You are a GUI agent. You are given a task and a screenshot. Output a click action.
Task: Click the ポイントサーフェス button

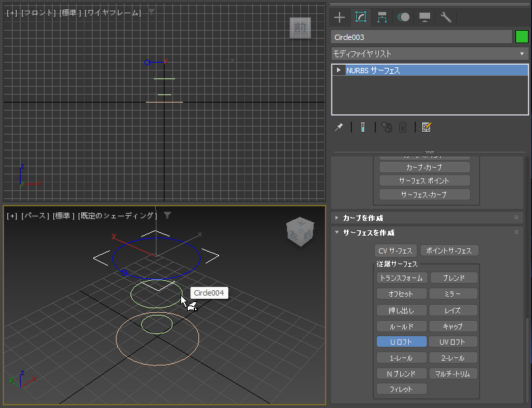coord(449,251)
